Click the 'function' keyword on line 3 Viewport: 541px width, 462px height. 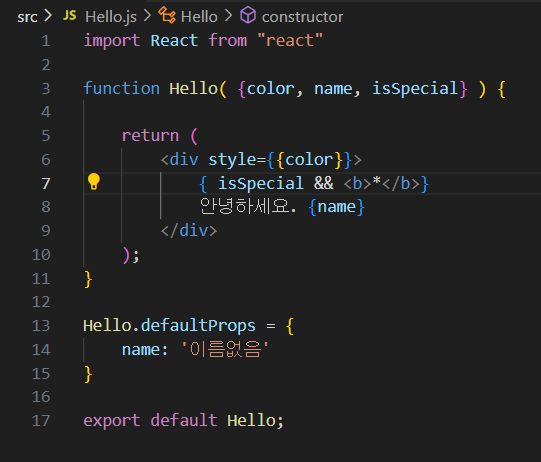[121, 88]
